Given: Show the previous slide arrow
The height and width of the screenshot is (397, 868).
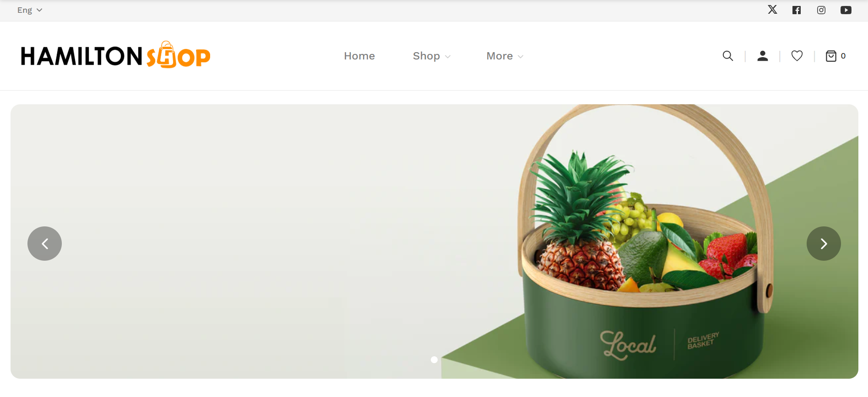Looking at the screenshot, I should pyautogui.click(x=44, y=243).
